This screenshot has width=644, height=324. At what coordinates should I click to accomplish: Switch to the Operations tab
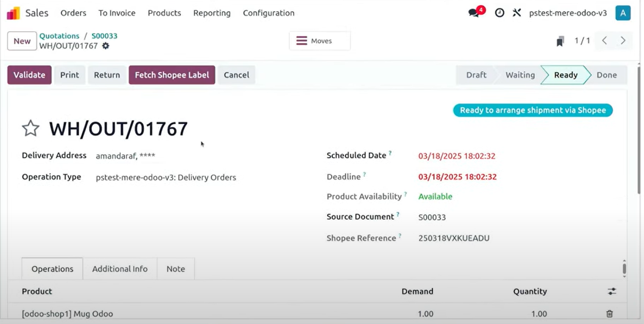tap(52, 269)
